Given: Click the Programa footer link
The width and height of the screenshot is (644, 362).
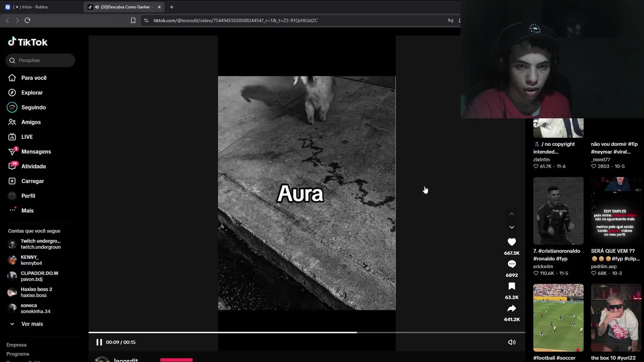Looking at the screenshot, I should click(18, 354).
